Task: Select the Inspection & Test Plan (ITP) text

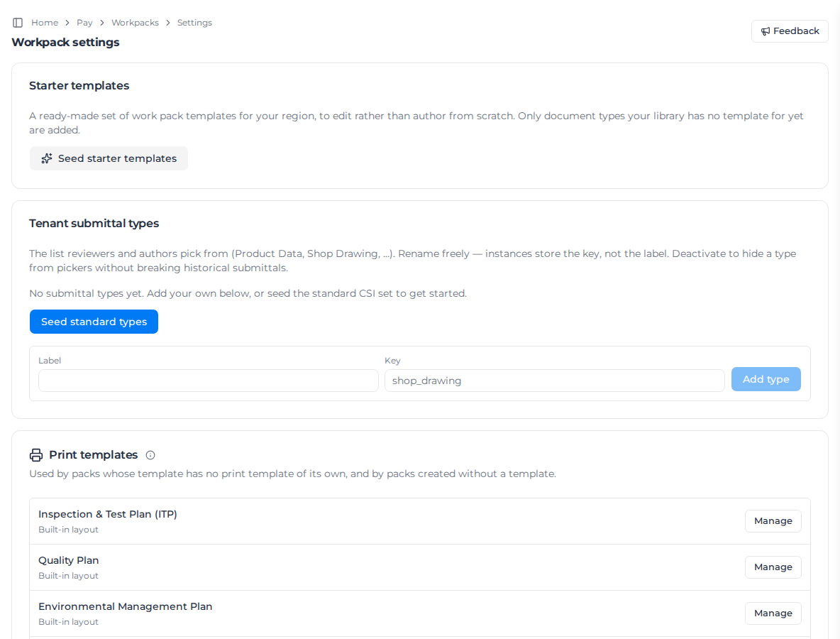Action: (x=108, y=514)
